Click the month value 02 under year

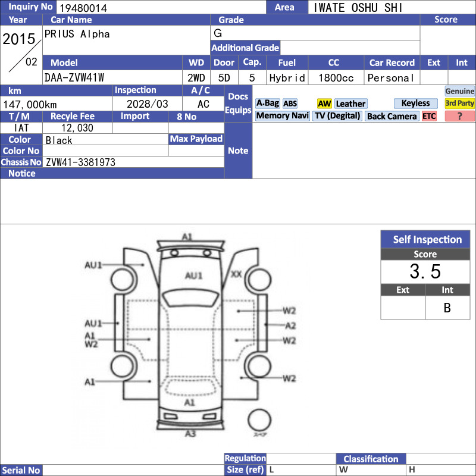pyautogui.click(x=32, y=62)
